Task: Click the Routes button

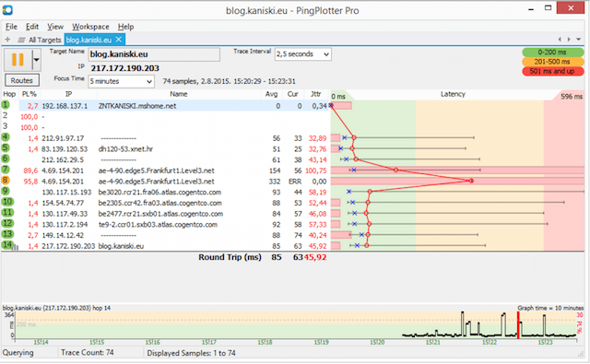Action: pos(22,80)
